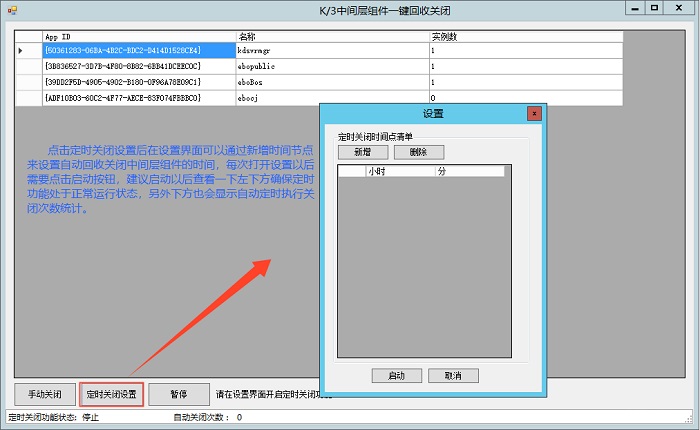Cancel the settings dialog with 取消
The image size is (700, 430).
[x=445, y=376]
